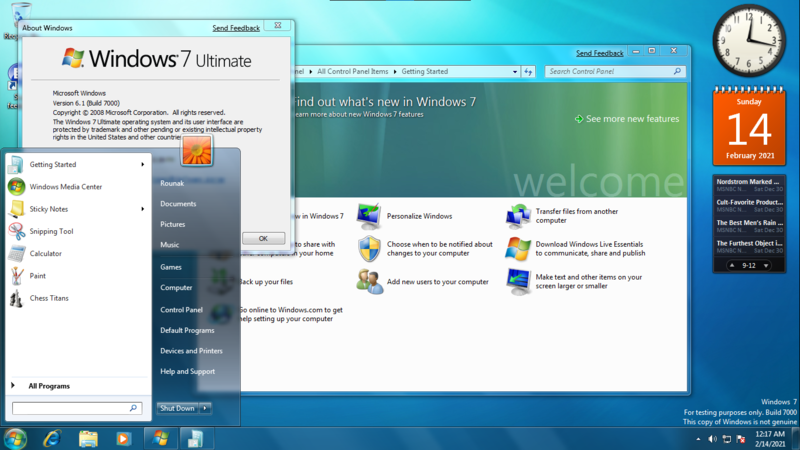Open Help and Support from start menu
The height and width of the screenshot is (450, 800).
(188, 371)
